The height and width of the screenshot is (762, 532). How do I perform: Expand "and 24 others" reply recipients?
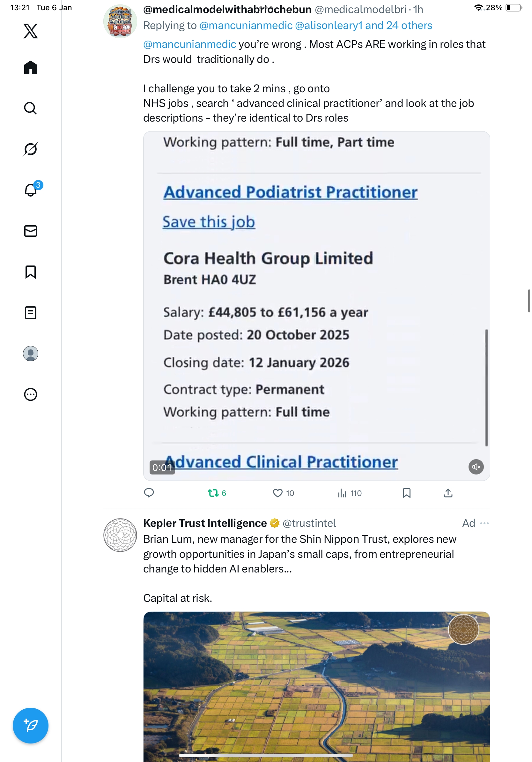click(x=399, y=26)
